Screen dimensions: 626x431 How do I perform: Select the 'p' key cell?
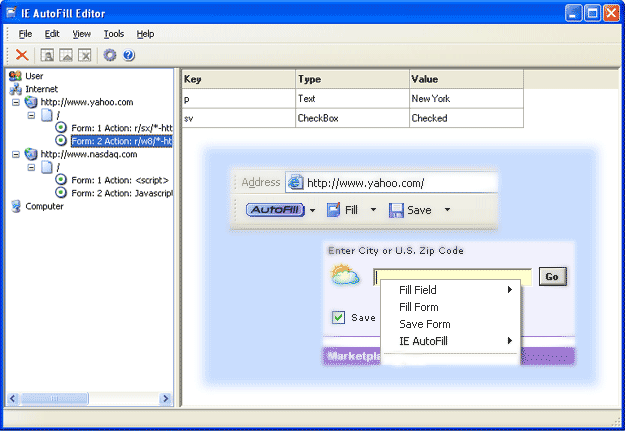[238, 99]
